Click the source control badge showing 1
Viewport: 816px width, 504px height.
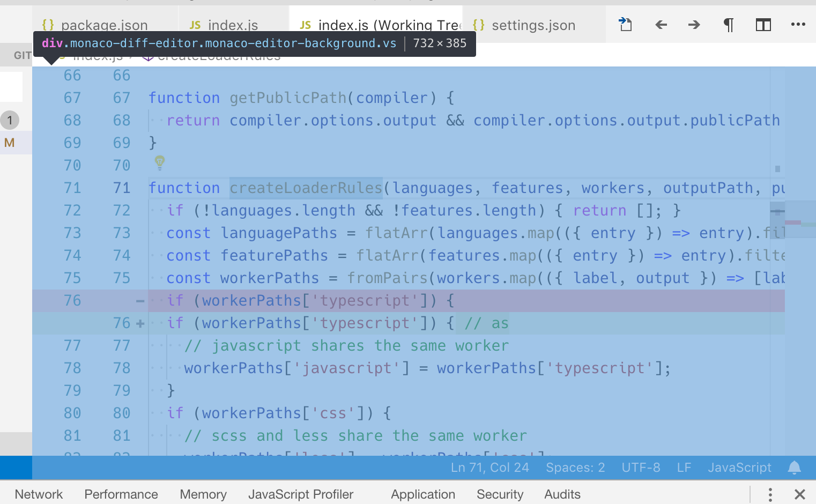point(10,120)
